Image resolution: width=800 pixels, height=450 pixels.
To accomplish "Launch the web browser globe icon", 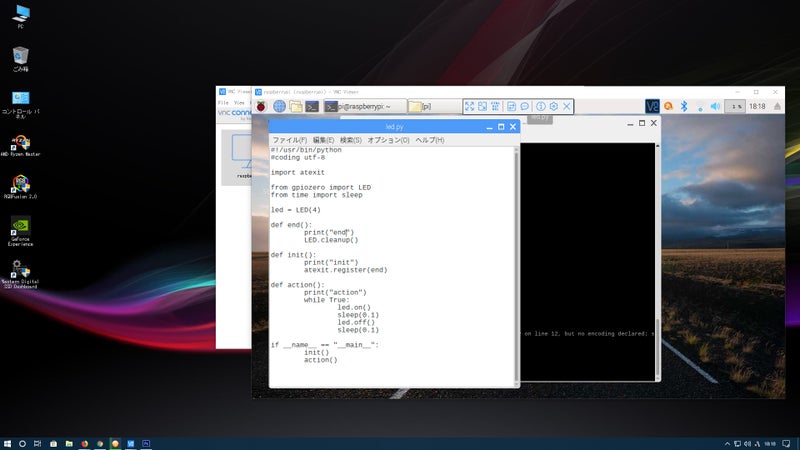I will click(x=280, y=105).
